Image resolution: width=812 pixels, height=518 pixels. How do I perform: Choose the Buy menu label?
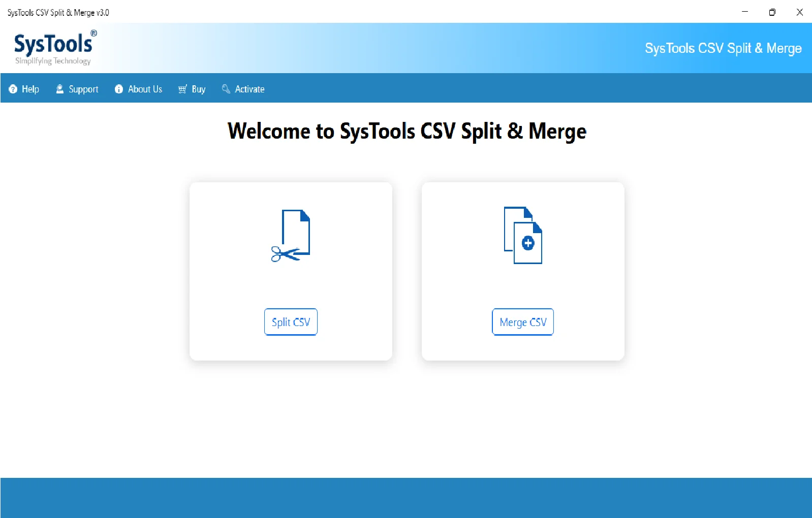coord(198,89)
